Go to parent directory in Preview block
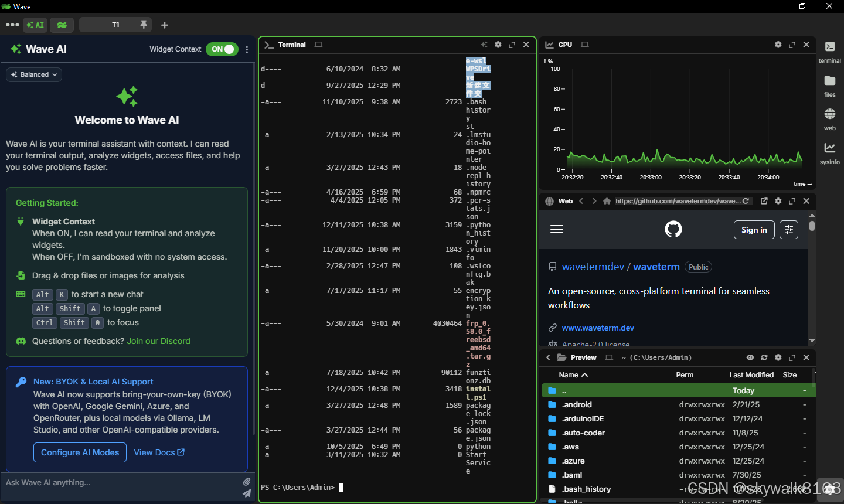844x504 pixels. point(549,357)
